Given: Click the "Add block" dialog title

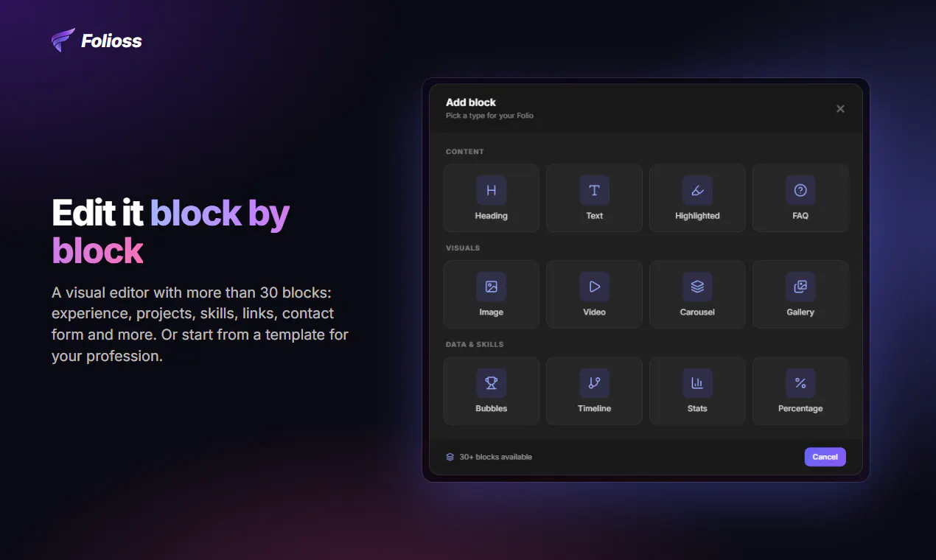Looking at the screenshot, I should tap(471, 102).
